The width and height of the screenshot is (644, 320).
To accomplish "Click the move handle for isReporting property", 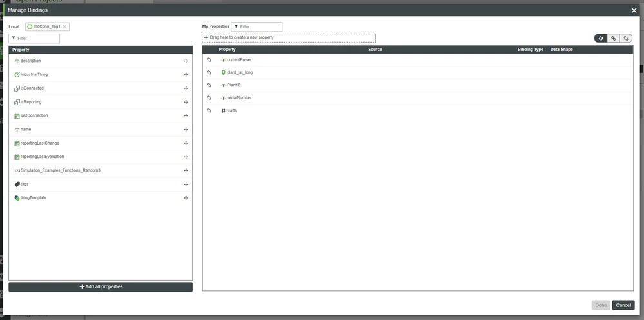I will coord(186,102).
